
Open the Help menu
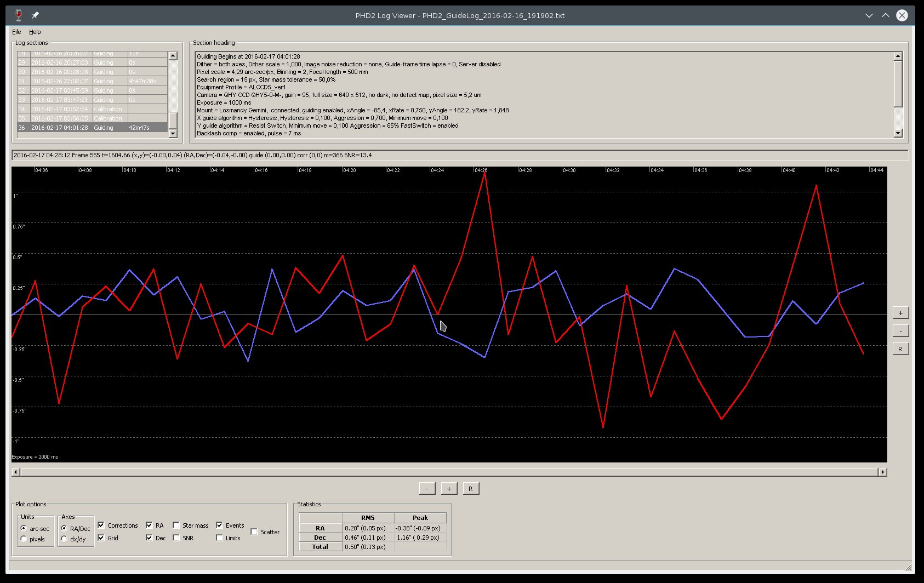[x=35, y=32]
